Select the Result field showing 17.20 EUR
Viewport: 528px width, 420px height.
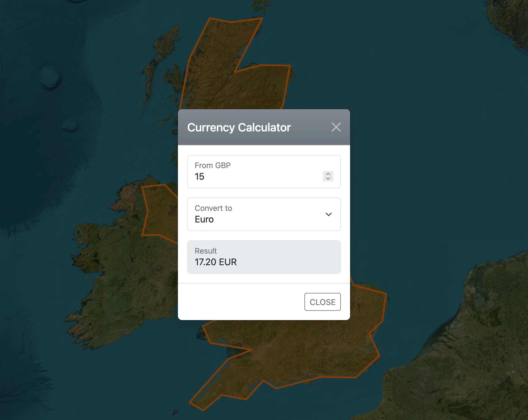click(x=263, y=257)
